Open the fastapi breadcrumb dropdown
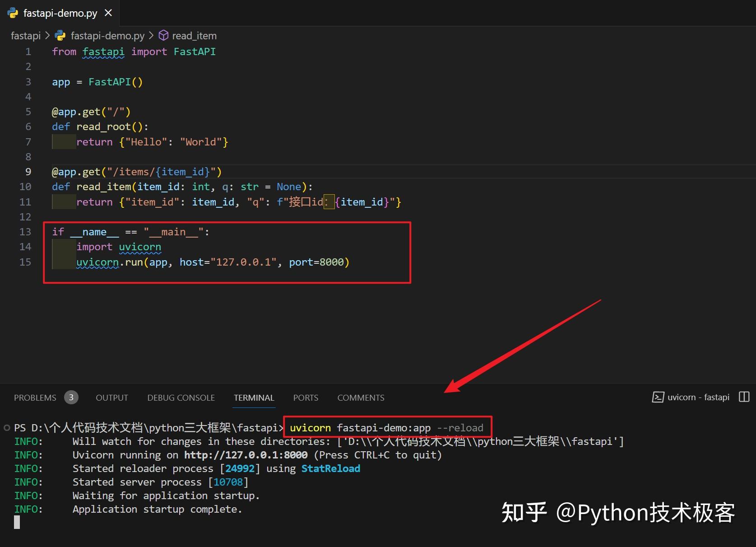The height and width of the screenshot is (547, 756). click(x=25, y=35)
